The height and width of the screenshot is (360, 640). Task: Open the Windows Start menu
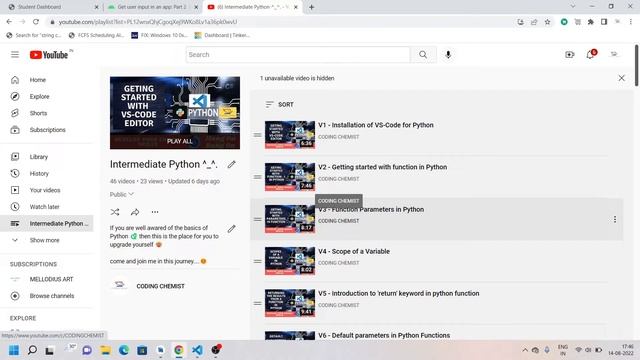click(14, 350)
